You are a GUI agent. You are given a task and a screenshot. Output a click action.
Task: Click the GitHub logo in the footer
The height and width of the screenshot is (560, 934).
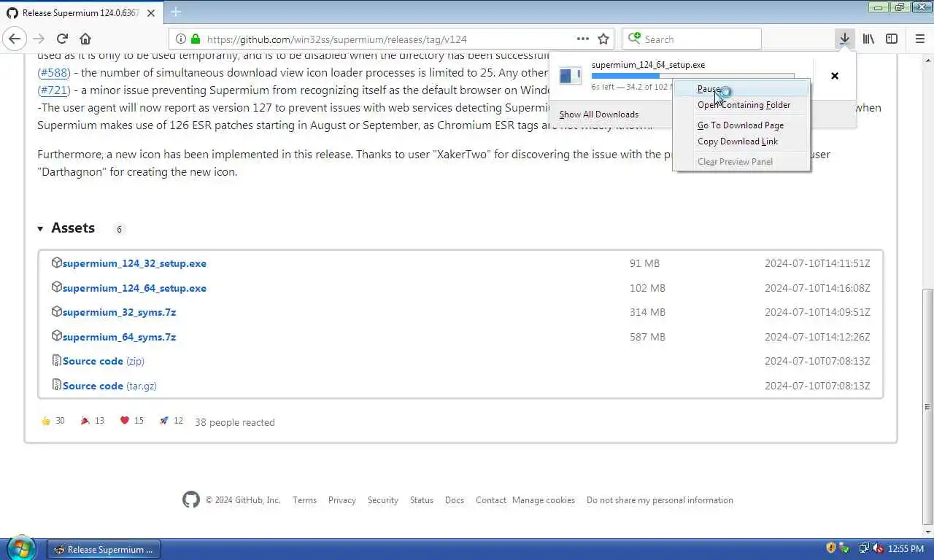coord(191,499)
